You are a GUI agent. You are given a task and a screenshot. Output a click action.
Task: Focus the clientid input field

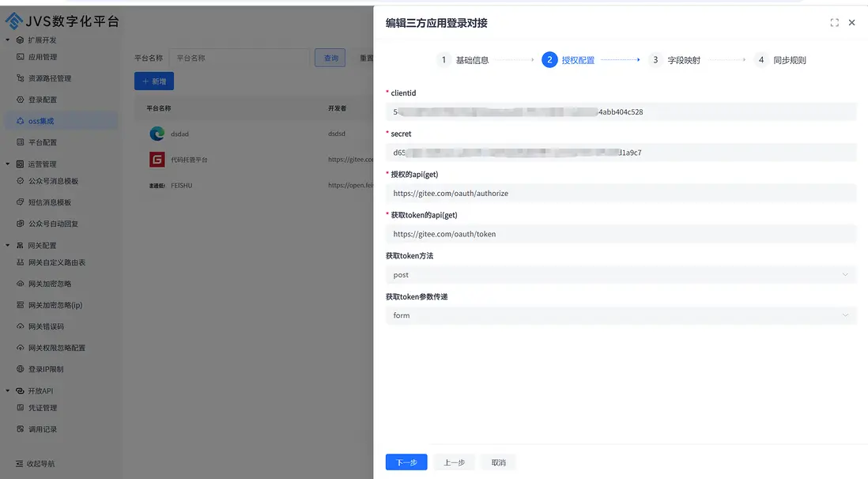tap(621, 112)
